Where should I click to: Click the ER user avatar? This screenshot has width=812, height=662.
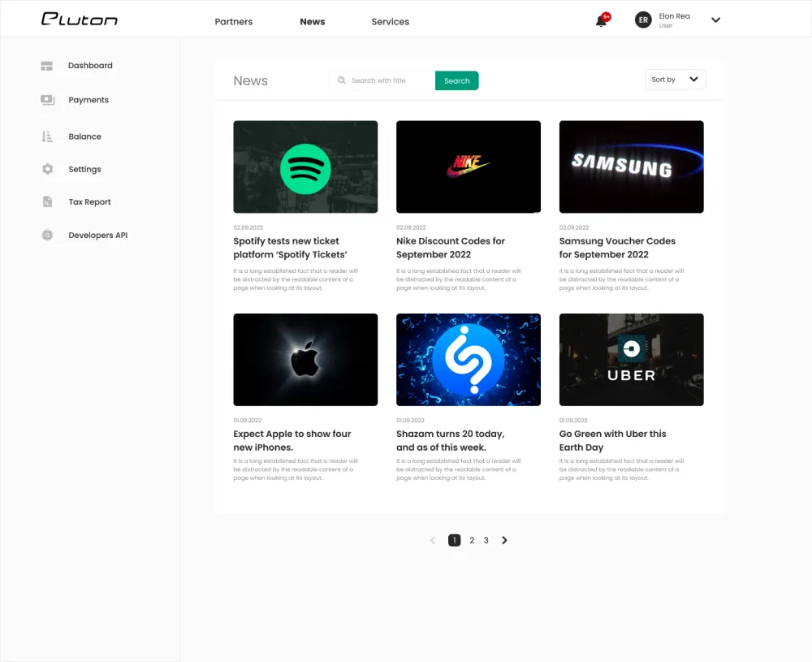[643, 20]
